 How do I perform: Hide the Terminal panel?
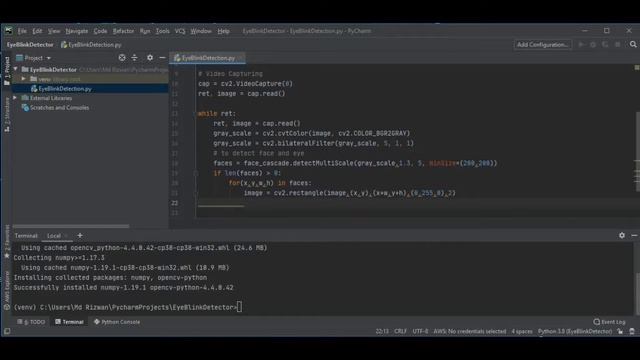(x=634, y=236)
